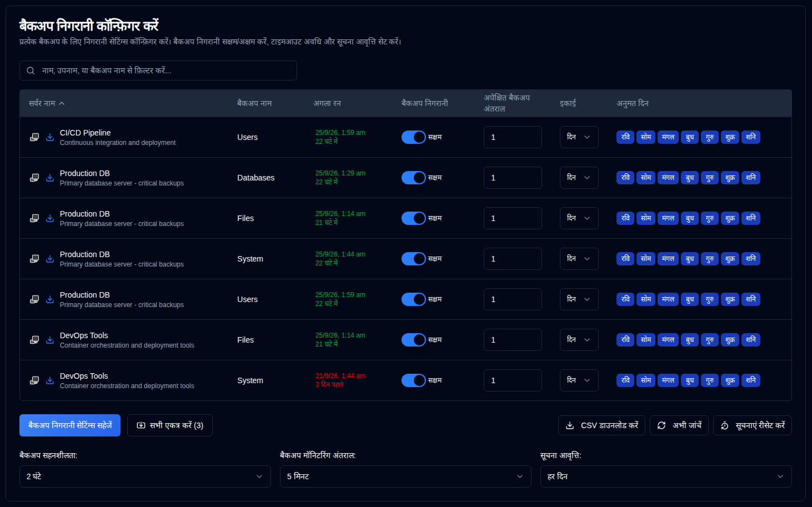The image size is (812, 507).
Task: Click download icon in Production DB System row
Action: 50,259
